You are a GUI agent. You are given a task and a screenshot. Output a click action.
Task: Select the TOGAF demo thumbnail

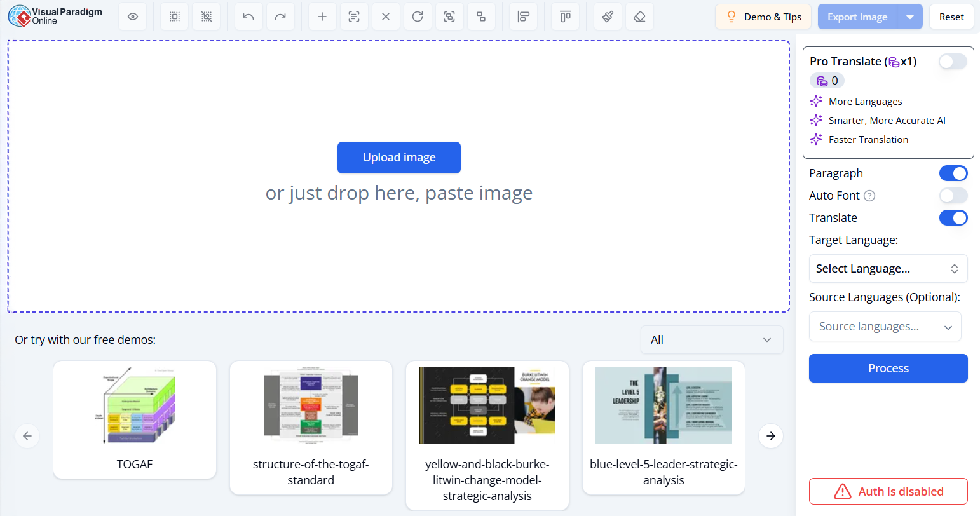(134, 405)
